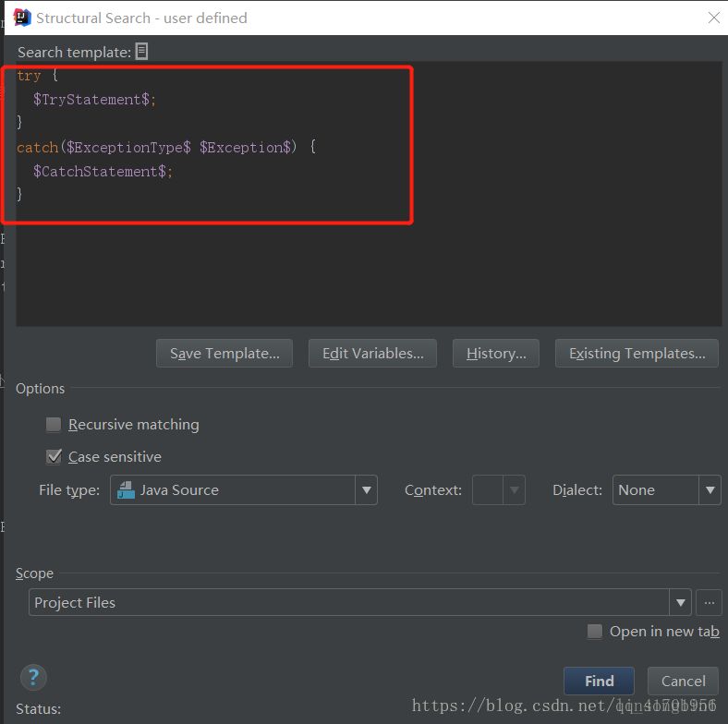The image size is (728, 724).
Task: Cancel the structural search dialog
Action: [x=683, y=681]
